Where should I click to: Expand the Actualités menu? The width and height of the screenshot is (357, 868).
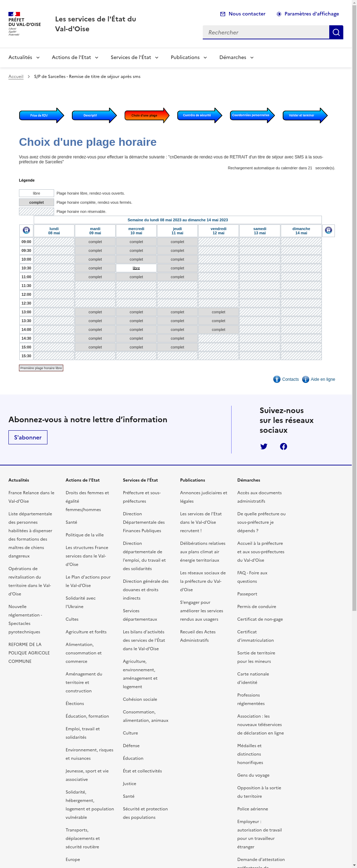click(x=24, y=57)
